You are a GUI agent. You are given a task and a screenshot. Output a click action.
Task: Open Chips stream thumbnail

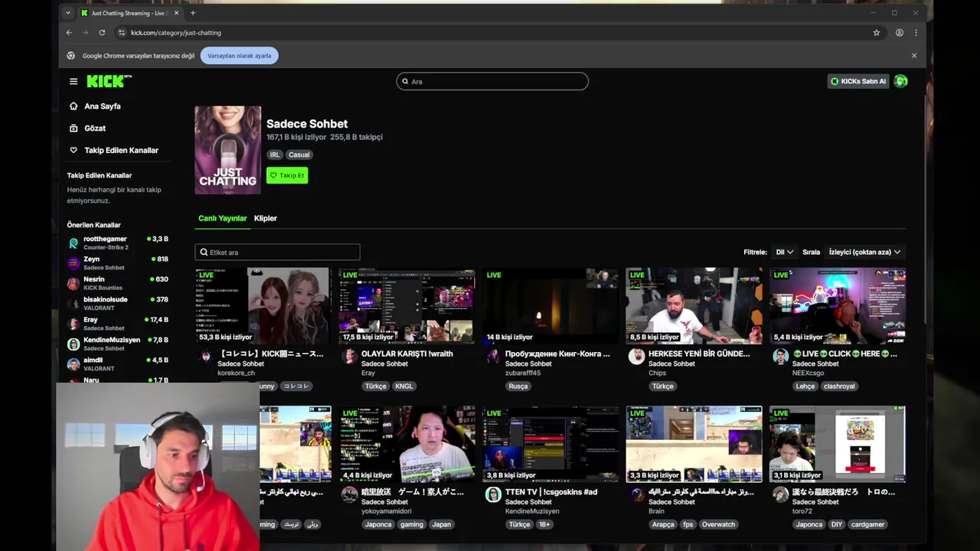694,306
